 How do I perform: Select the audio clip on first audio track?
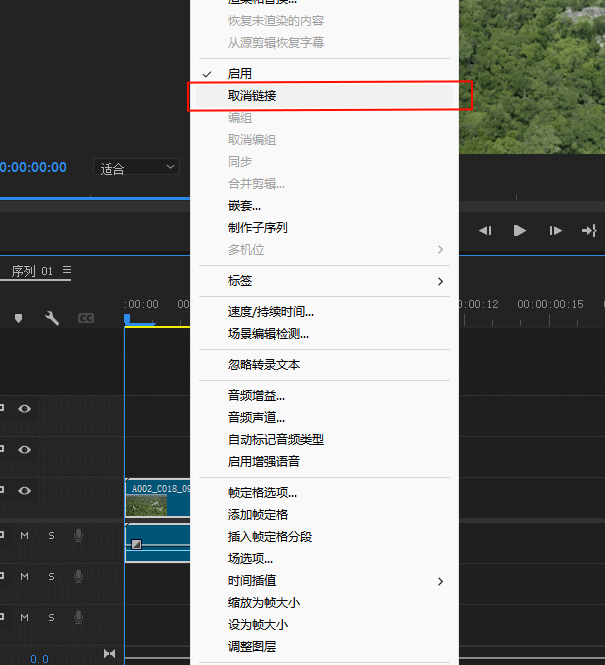[158, 544]
